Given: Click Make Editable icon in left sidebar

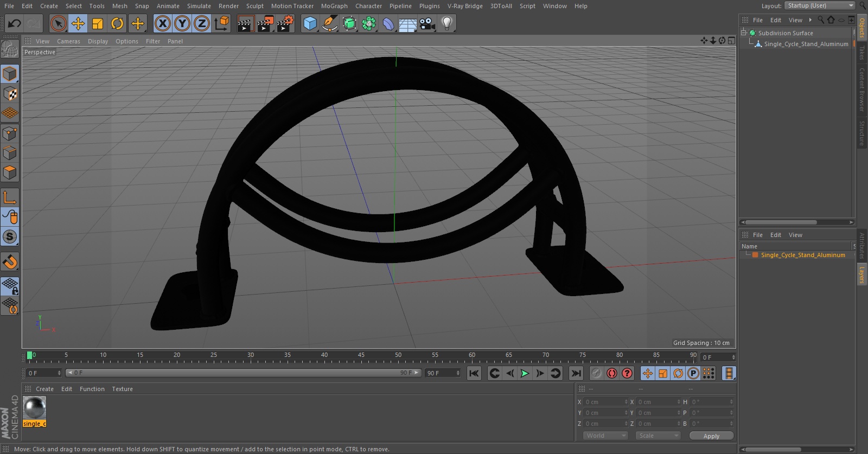Looking at the screenshot, I should click(x=10, y=49).
